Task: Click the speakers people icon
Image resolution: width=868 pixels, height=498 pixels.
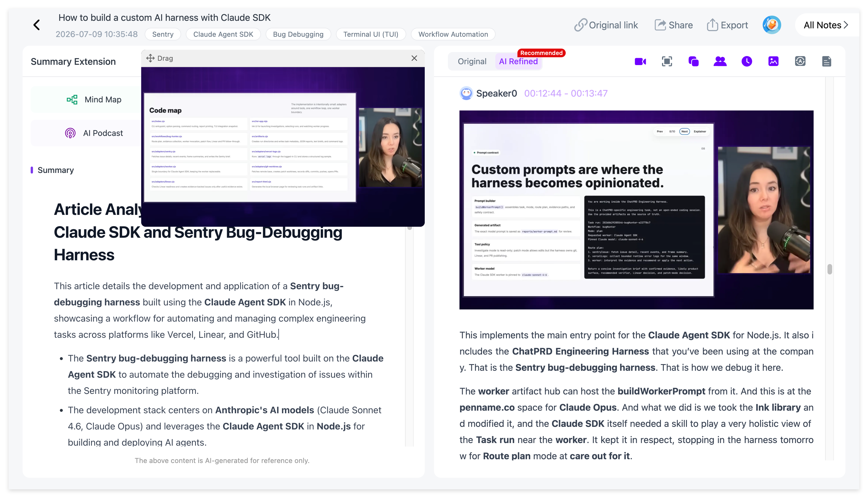Action: click(x=720, y=61)
